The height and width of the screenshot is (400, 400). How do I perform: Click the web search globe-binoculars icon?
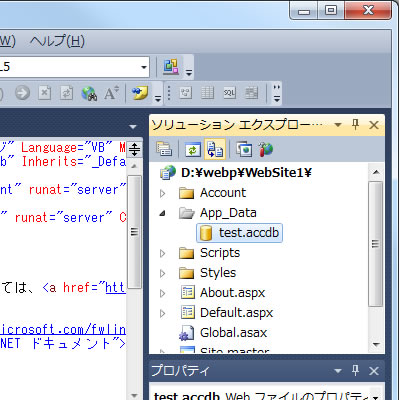point(89,93)
